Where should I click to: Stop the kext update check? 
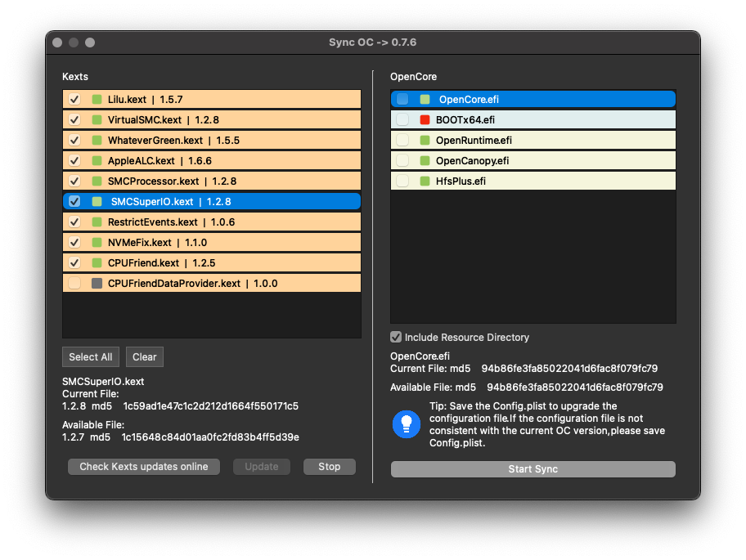tap(329, 467)
